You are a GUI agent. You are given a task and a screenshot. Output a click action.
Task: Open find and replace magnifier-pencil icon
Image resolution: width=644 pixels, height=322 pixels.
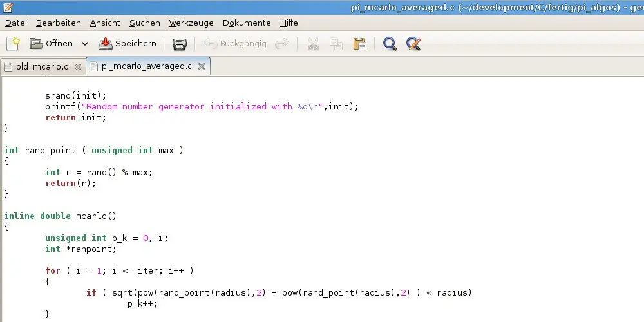click(413, 44)
